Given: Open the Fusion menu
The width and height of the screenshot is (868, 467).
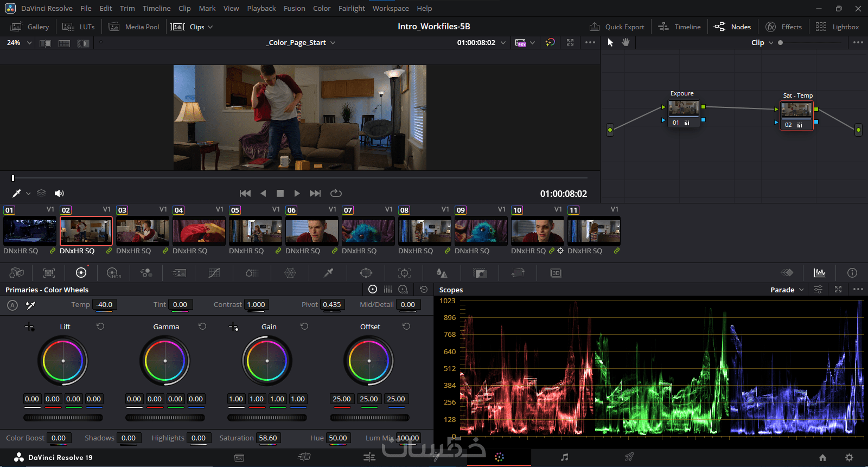Looking at the screenshot, I should click(294, 8).
